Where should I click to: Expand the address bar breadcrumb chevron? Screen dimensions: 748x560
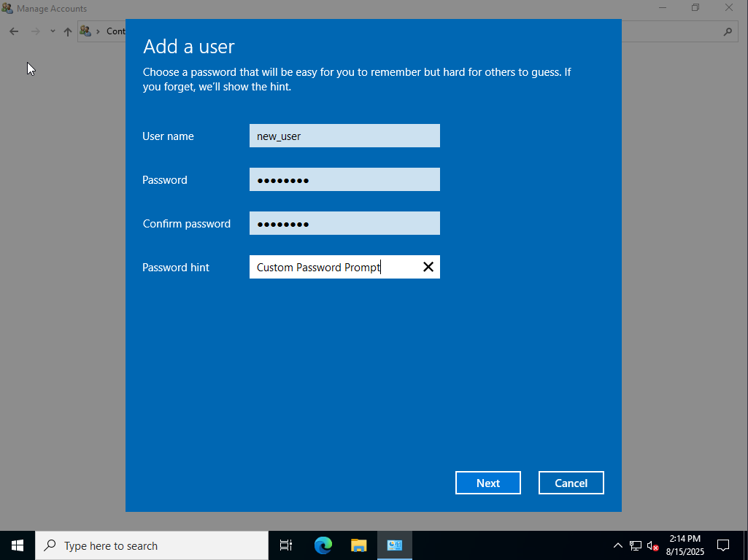(98, 31)
